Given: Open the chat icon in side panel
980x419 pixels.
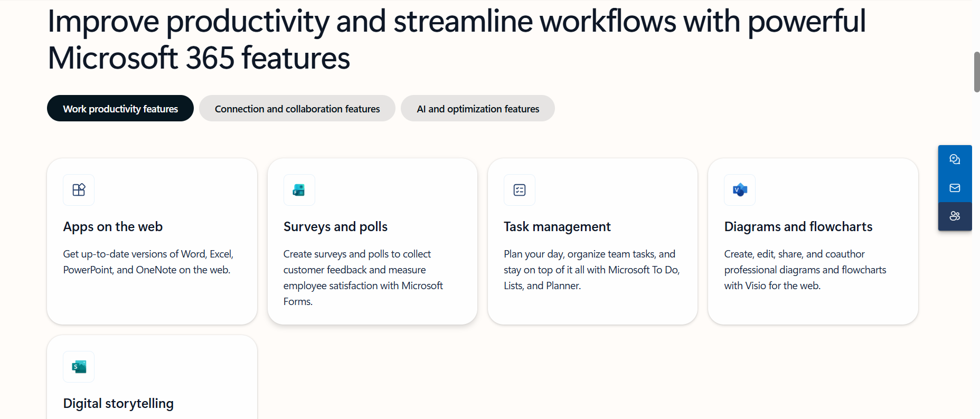Looking at the screenshot, I should [955, 159].
